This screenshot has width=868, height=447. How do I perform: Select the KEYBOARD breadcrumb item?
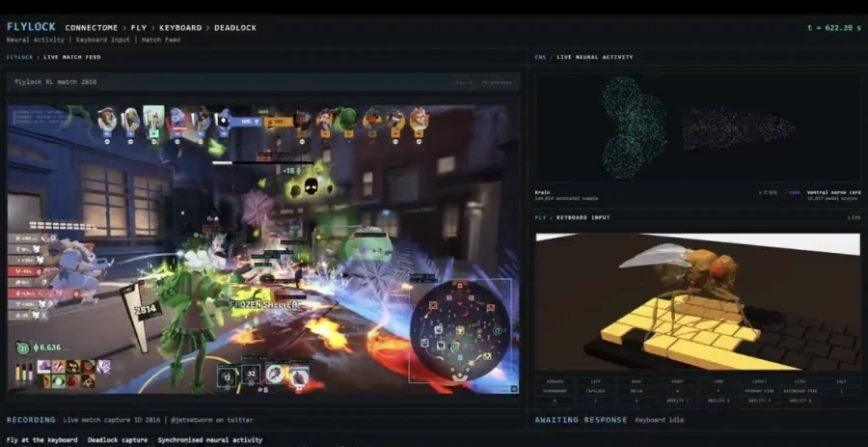tap(180, 28)
